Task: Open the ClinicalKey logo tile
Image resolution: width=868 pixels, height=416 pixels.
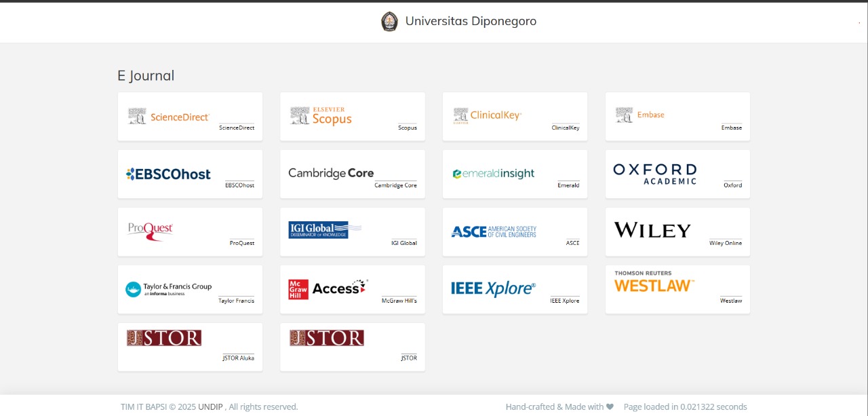Action: (487, 116)
